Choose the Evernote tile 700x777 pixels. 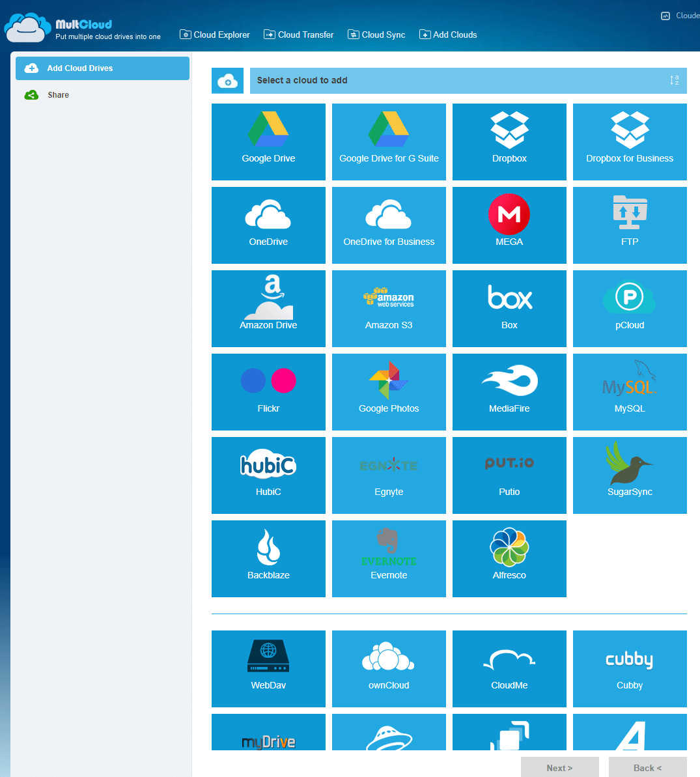pos(389,558)
